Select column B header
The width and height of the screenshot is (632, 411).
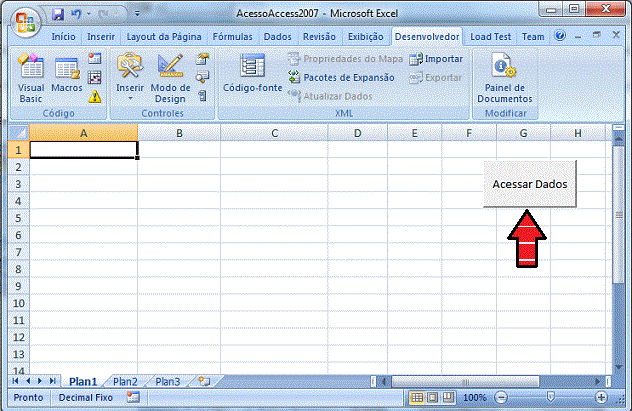click(179, 133)
